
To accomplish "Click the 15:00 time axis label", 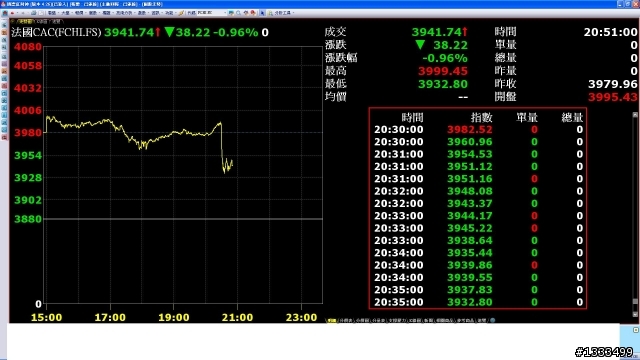I will (x=47, y=318).
